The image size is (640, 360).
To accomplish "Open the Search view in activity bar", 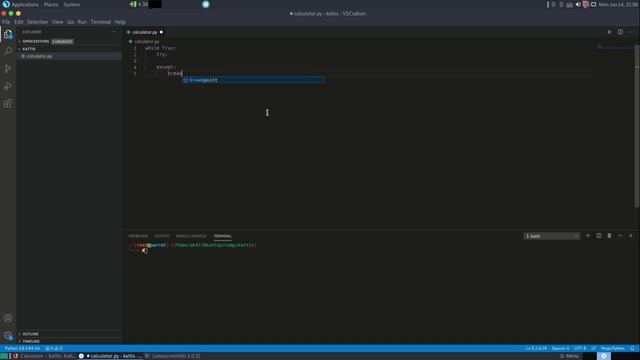I will tap(8, 51).
